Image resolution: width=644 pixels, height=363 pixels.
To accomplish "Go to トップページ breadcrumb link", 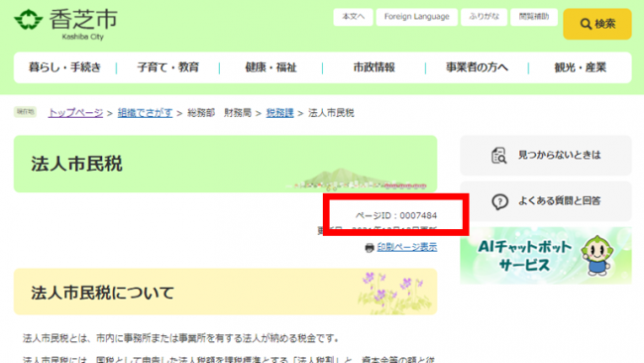I will point(75,113).
